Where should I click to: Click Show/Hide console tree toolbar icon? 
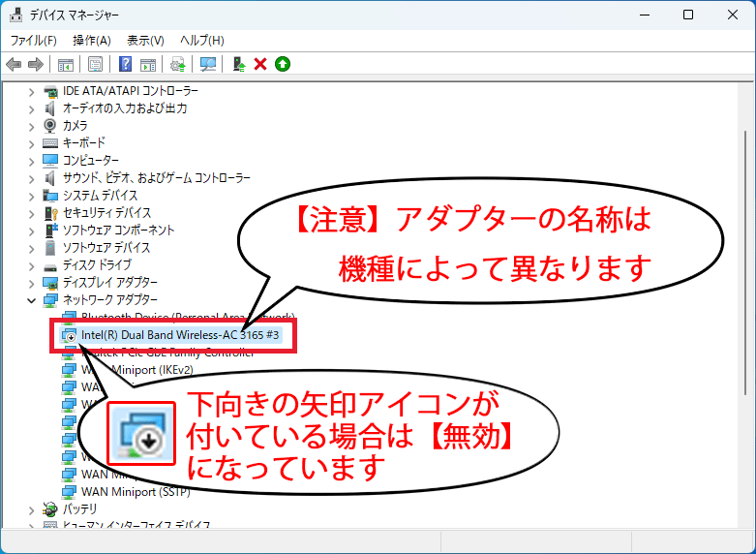[66, 64]
